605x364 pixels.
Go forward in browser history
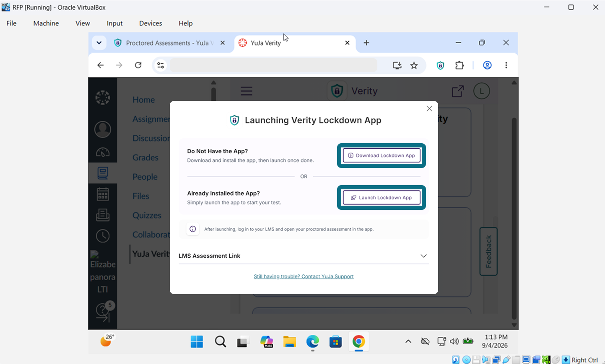pos(119,65)
